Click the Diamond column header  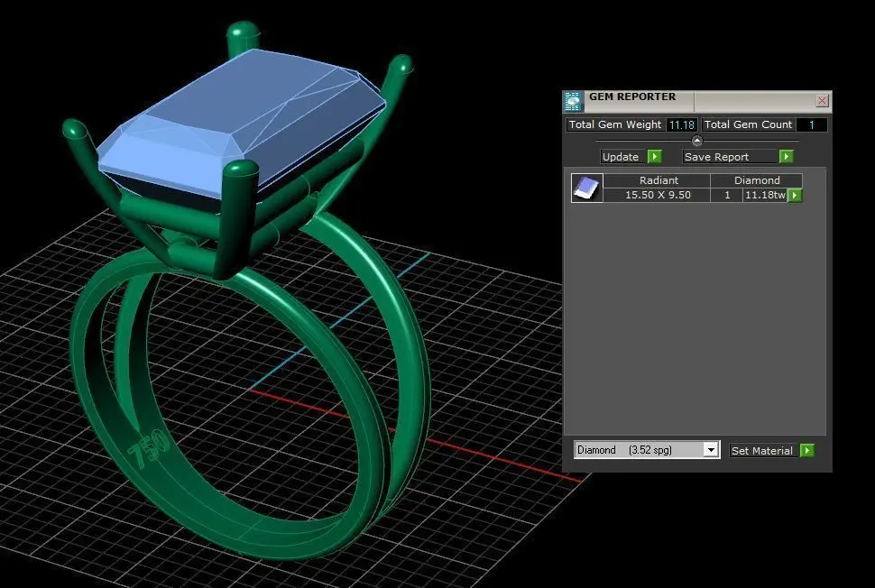(757, 180)
